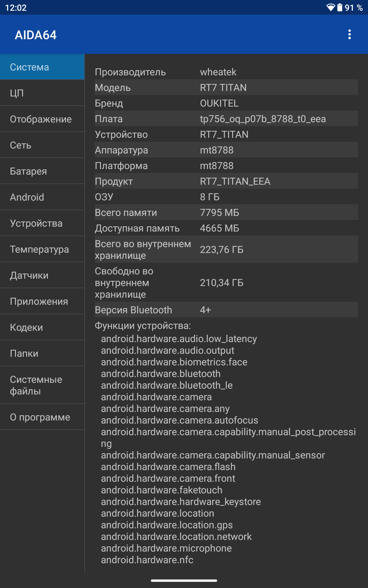Viewport: 368px width, 588px height.
Task: Show the Датчики list
Action: (42, 275)
